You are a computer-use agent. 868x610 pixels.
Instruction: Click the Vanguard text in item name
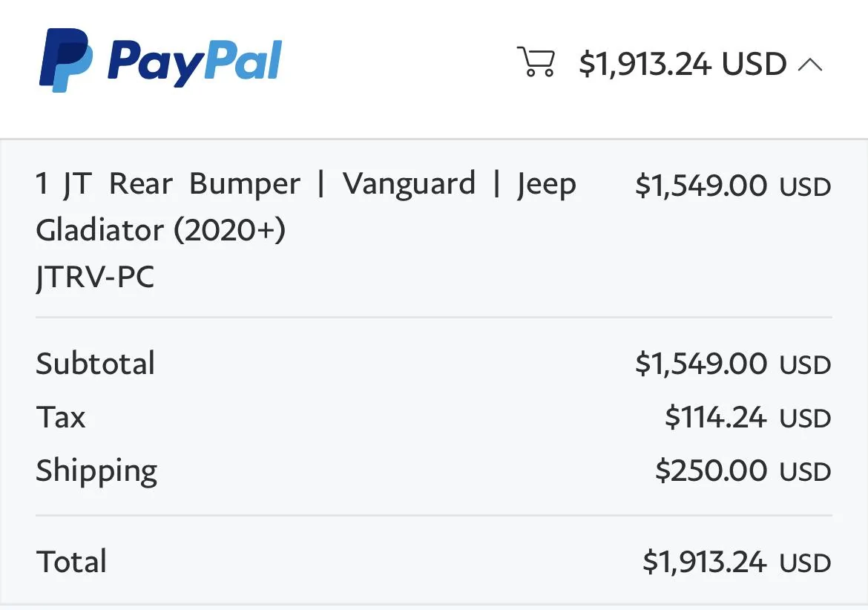(409, 183)
